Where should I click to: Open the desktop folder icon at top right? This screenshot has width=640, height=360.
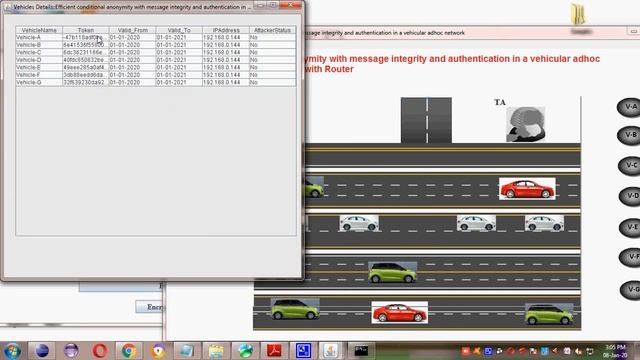pyautogui.click(x=579, y=16)
